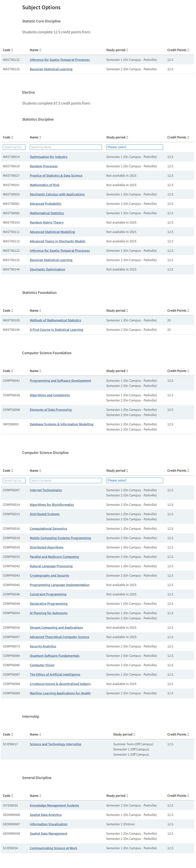Open Computer Science Discipline 'Please select' dropdown
Image resolution: width=196 pixels, height=868 pixels.
coord(134,481)
